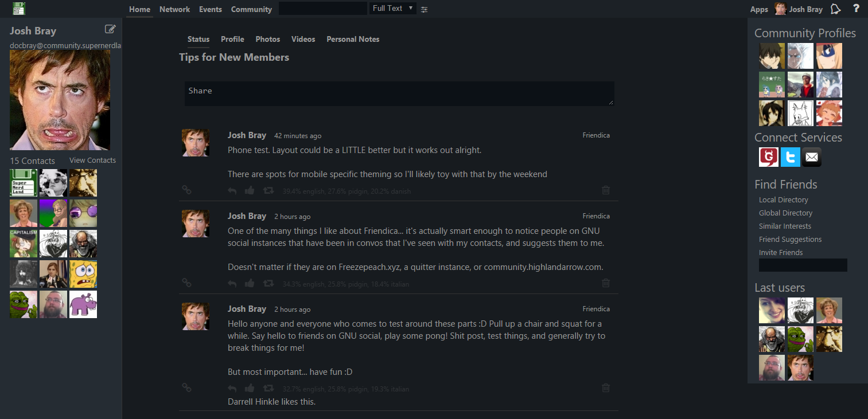The image size is (868, 419).
Task: Reply to the 'Phone test' post
Action: click(232, 191)
